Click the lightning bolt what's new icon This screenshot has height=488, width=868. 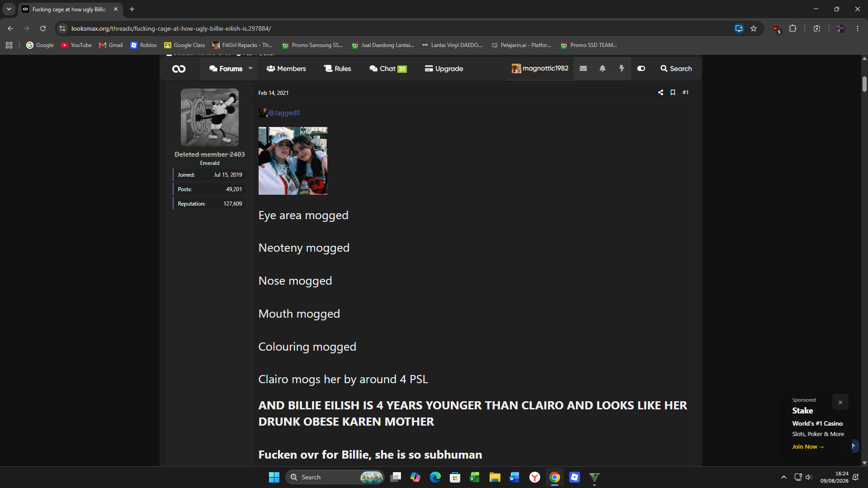point(622,69)
